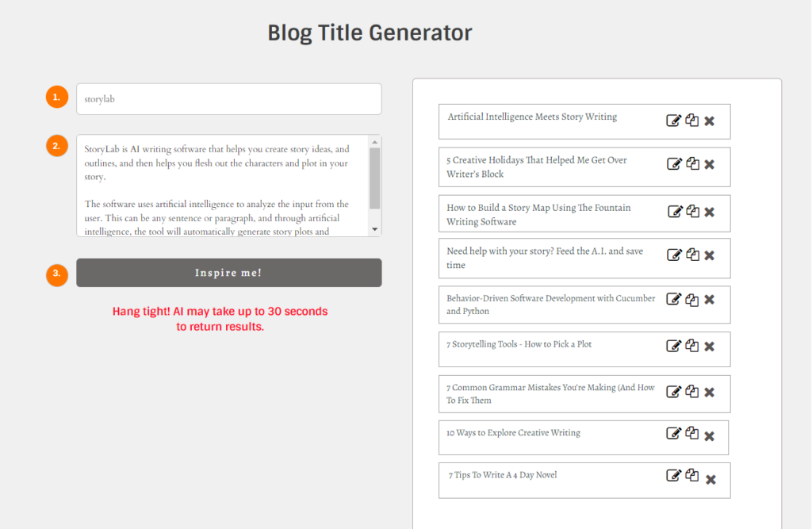
Task: Edit the 'Artificial Intelligence Meets Story Writing' title
Action: tap(673, 121)
